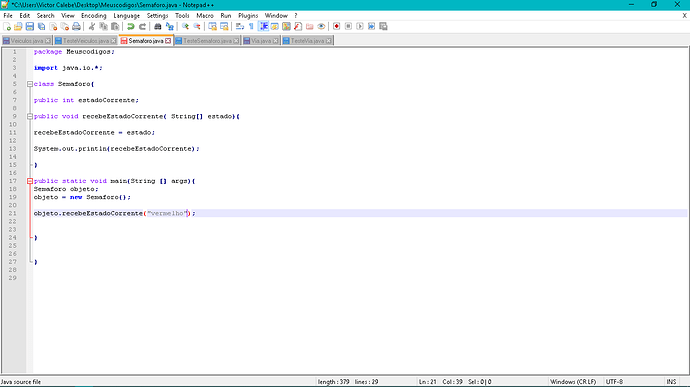
Task: Click the Paste toolbar icon
Action: pos(115,26)
